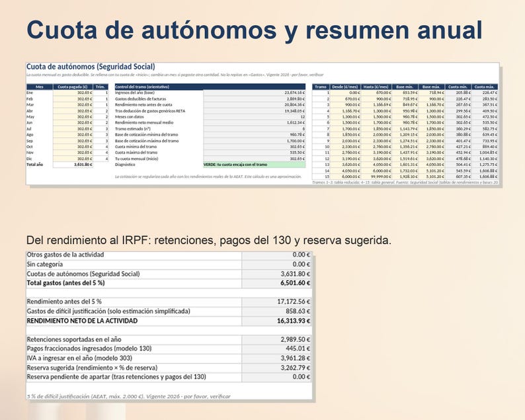Click 'Tu cuota mensual (Inicio)' label
Viewport: 525px width, 420px height.
pyautogui.click(x=136, y=159)
